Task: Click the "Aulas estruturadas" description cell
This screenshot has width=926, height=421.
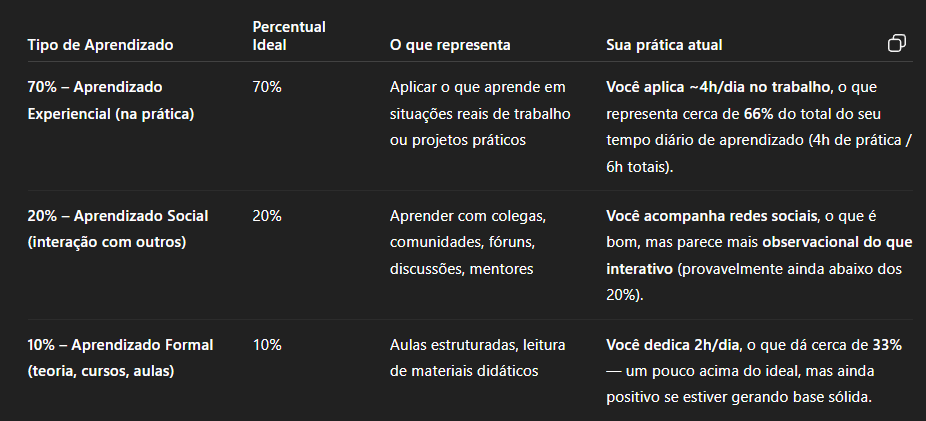Action: pos(477,358)
